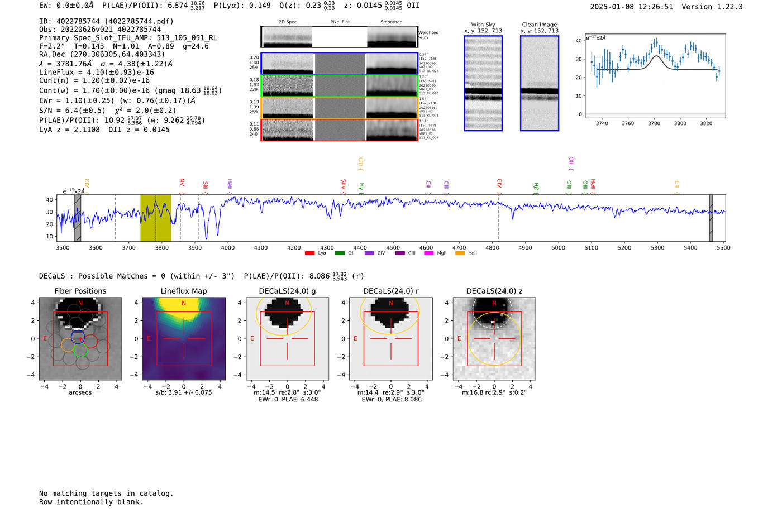Click the 'DECaLS : Possible Matches = 0' heading

(x=137, y=276)
